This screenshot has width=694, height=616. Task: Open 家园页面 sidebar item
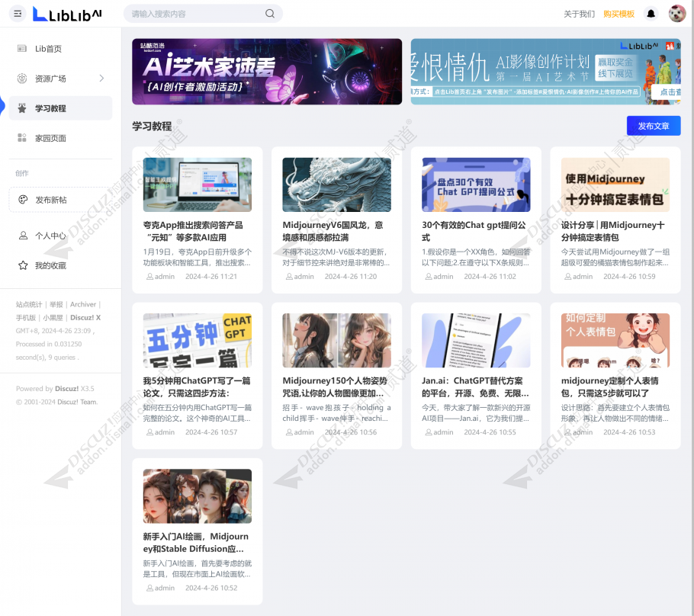61,138
